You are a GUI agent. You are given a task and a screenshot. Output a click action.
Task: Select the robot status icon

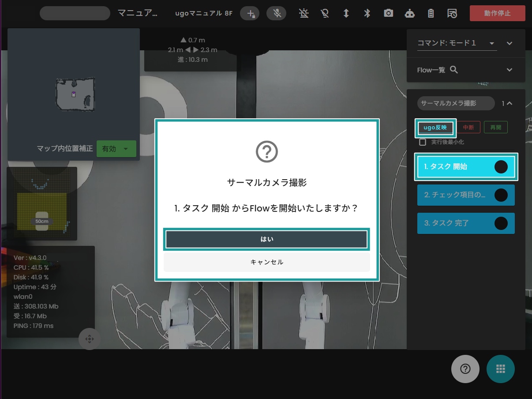409,13
